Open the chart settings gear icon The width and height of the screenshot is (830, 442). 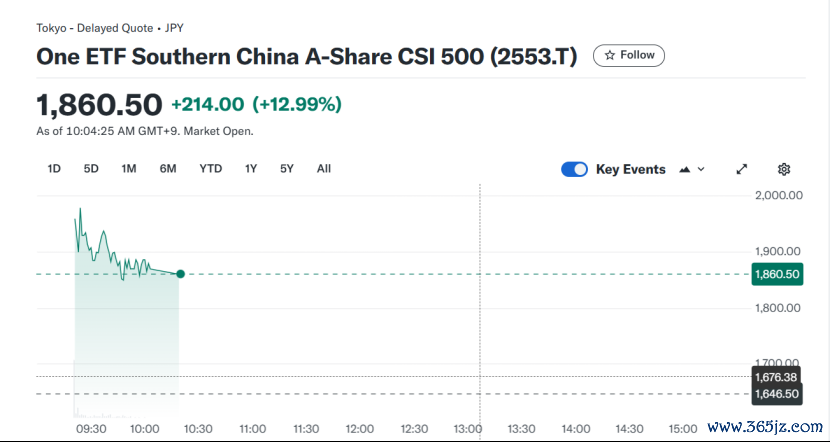click(784, 169)
